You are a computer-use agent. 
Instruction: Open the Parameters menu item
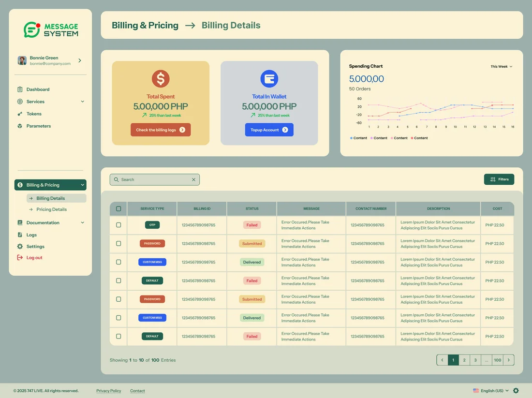pyautogui.click(x=39, y=126)
